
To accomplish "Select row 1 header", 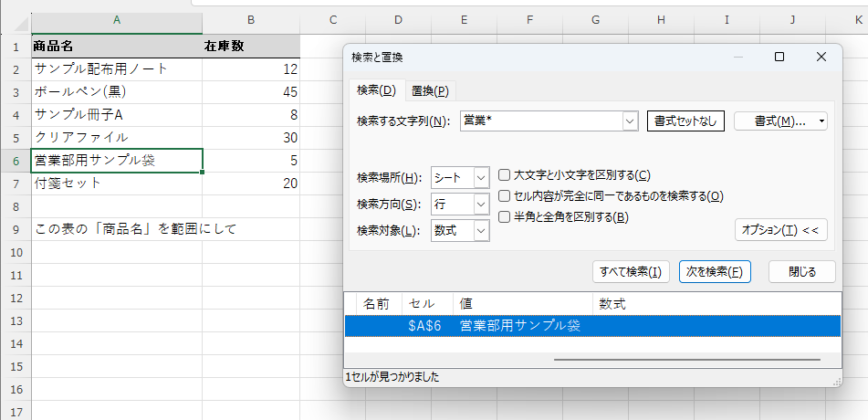I will [x=16, y=47].
